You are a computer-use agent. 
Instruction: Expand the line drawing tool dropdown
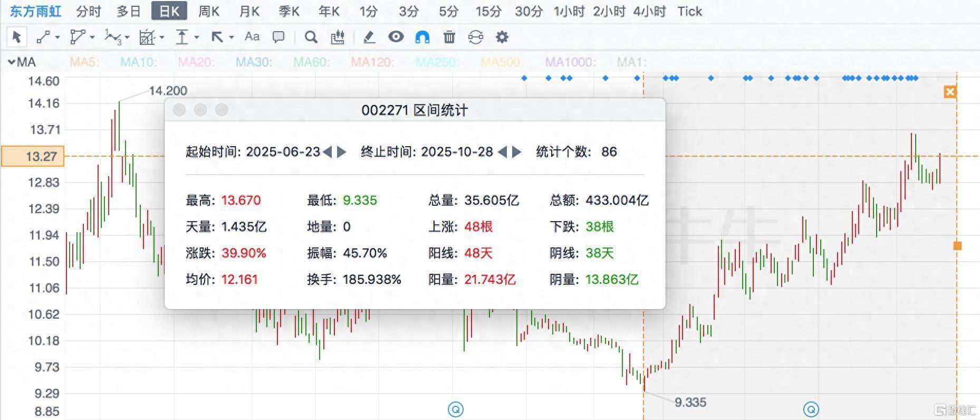[x=57, y=37]
